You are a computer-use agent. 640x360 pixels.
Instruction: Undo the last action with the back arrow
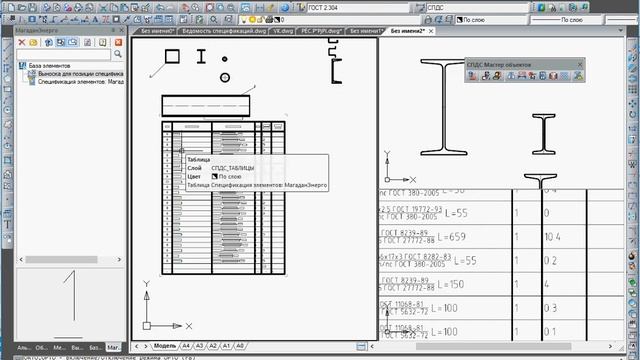click(160, 7)
